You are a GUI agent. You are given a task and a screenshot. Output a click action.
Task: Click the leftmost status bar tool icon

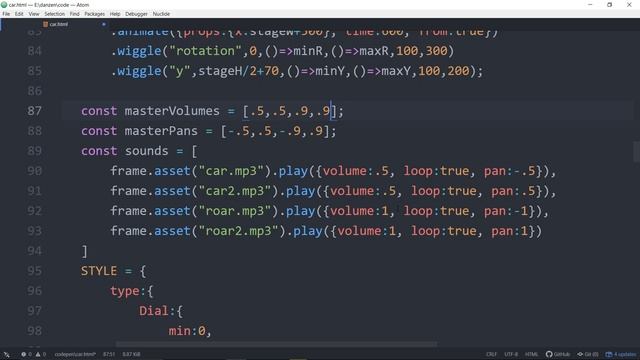click(7, 354)
